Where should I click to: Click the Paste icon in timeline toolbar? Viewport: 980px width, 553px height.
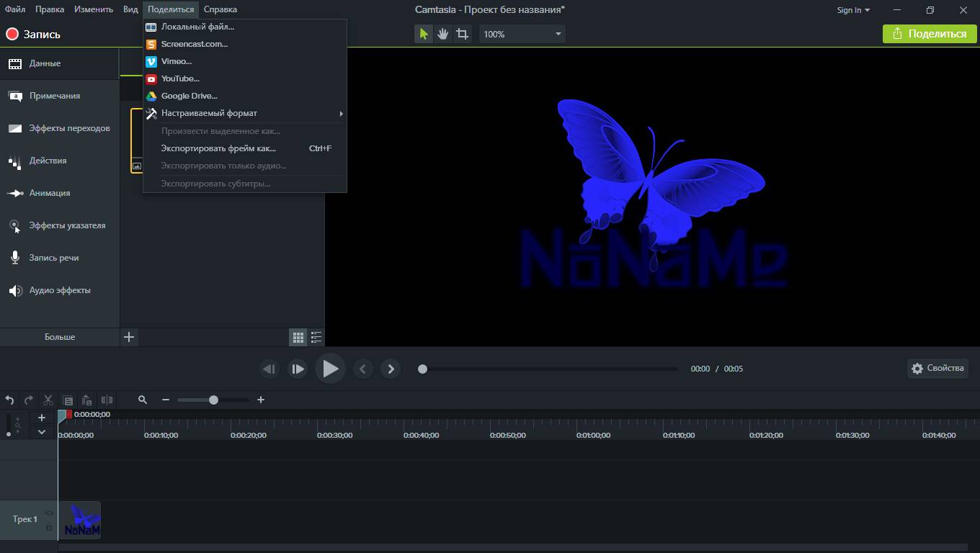87,400
